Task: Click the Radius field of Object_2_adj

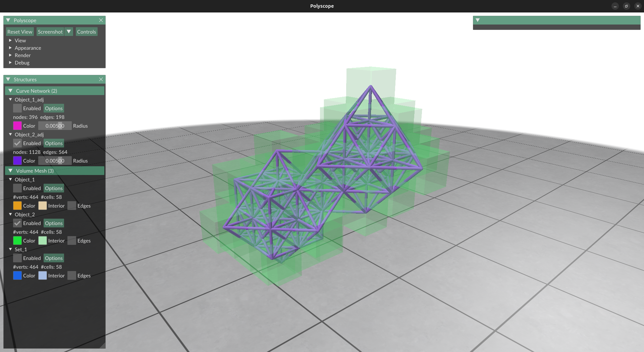Action: click(x=55, y=161)
